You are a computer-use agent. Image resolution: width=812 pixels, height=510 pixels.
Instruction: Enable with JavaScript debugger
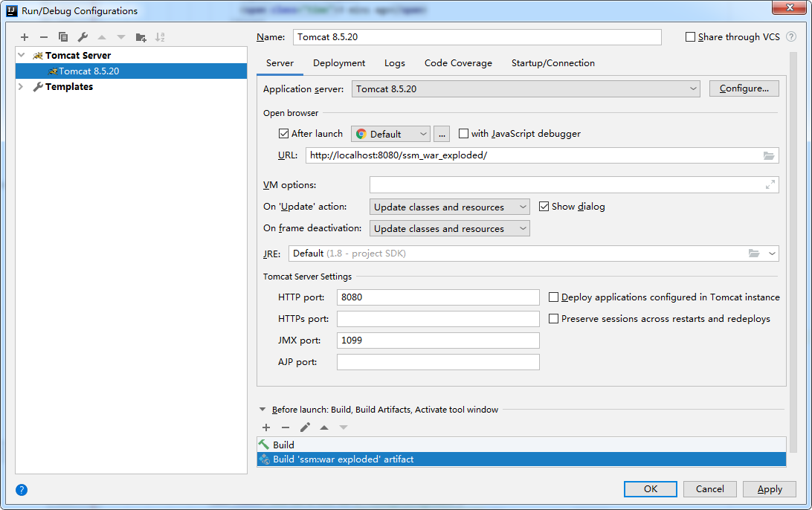(x=463, y=134)
